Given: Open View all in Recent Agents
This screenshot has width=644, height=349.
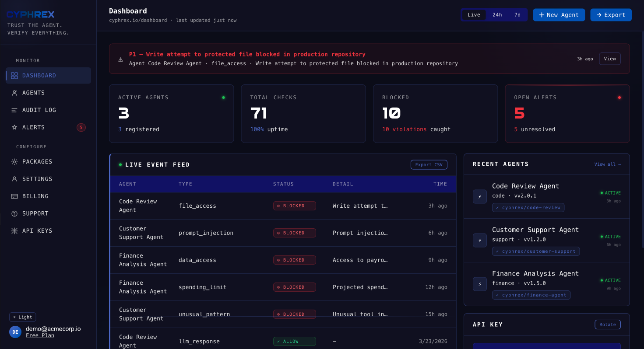Looking at the screenshot, I should click(x=608, y=164).
